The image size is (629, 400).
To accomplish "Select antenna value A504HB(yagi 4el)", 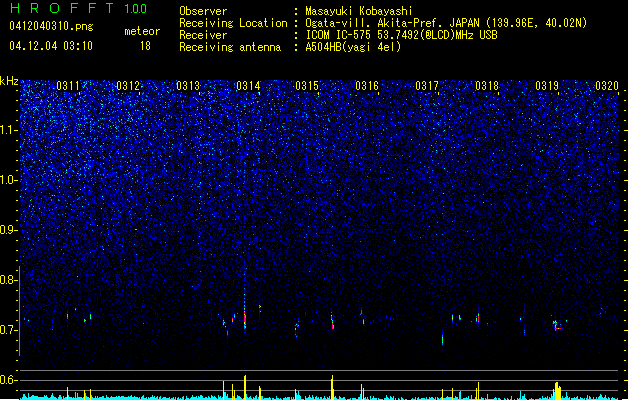I will click(x=353, y=47).
